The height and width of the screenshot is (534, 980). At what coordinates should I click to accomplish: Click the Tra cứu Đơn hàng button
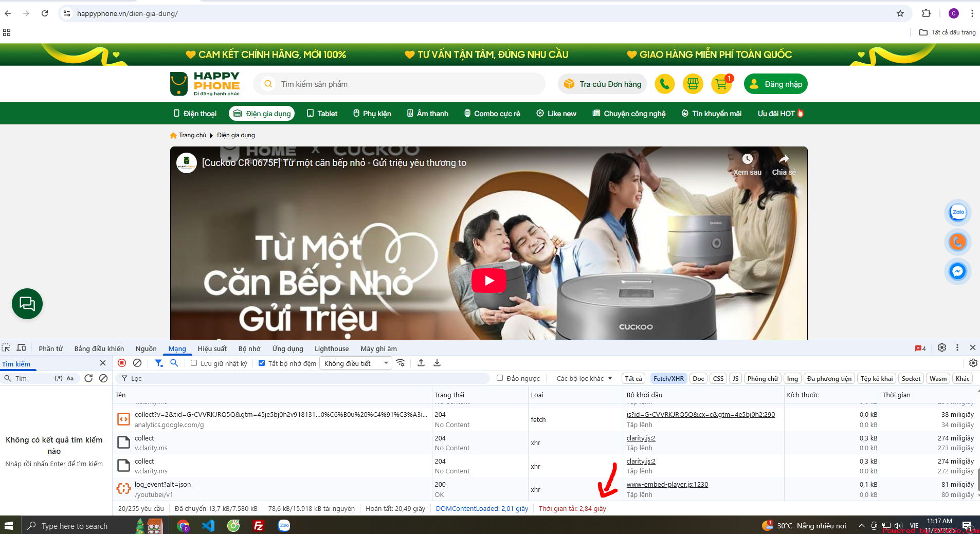pyautogui.click(x=603, y=84)
